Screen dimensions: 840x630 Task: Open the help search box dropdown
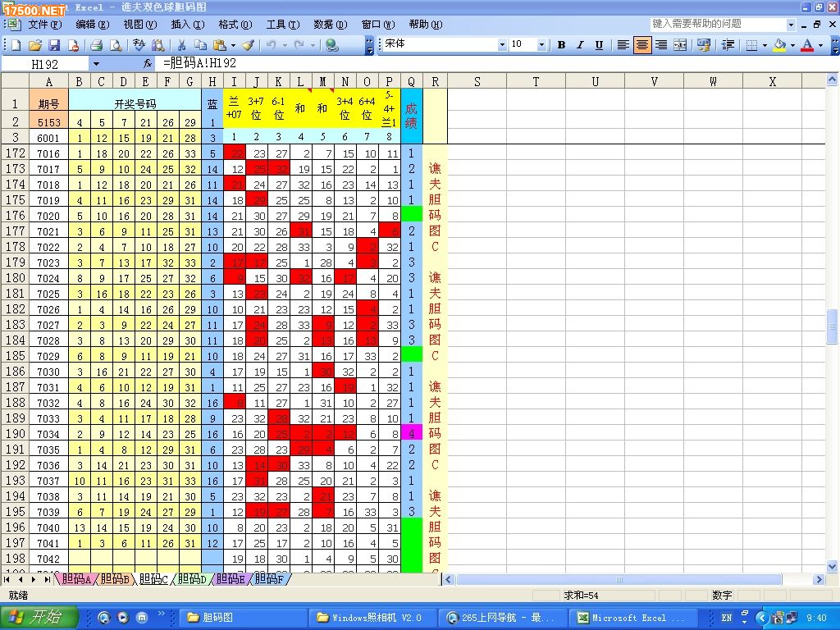[792, 24]
